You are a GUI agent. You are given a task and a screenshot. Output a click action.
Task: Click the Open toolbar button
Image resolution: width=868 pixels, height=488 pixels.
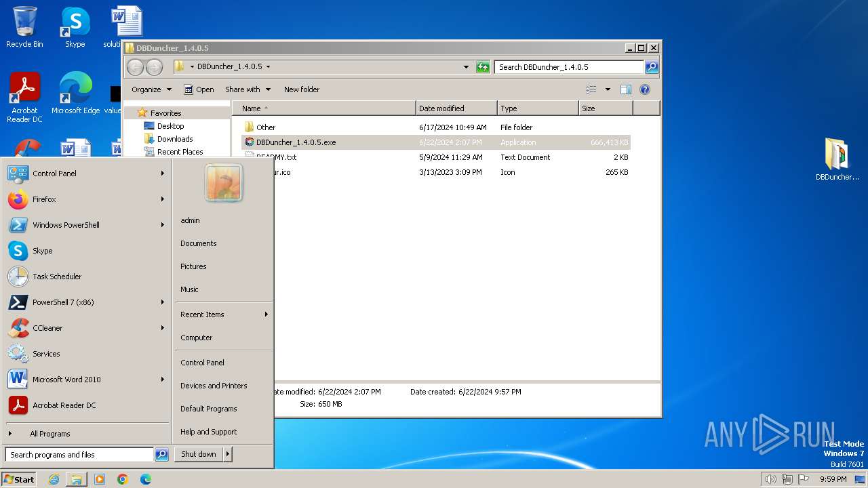point(199,89)
